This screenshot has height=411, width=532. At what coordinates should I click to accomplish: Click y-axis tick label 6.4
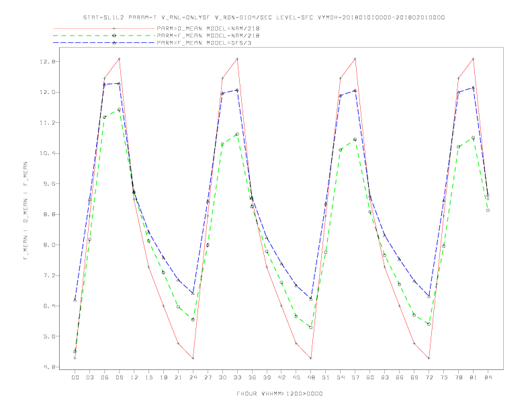pos(50,306)
